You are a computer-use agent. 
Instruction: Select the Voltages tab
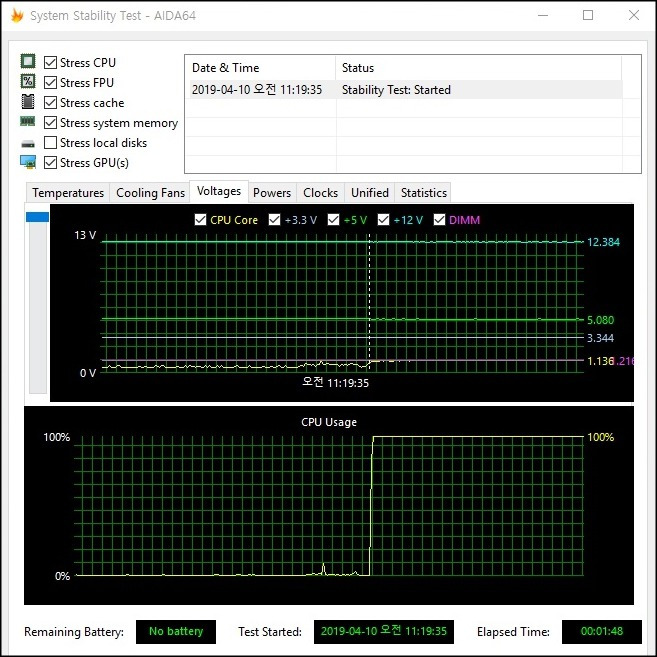tap(219, 191)
